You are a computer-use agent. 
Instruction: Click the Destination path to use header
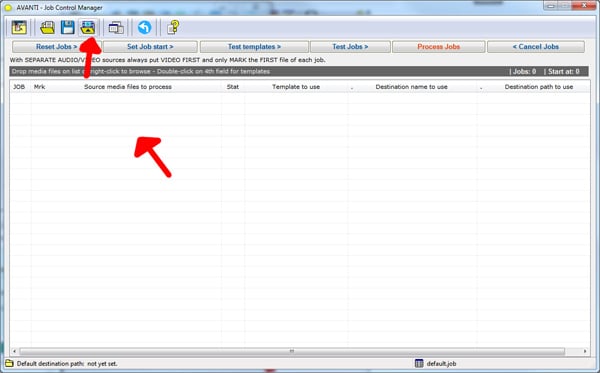point(539,87)
